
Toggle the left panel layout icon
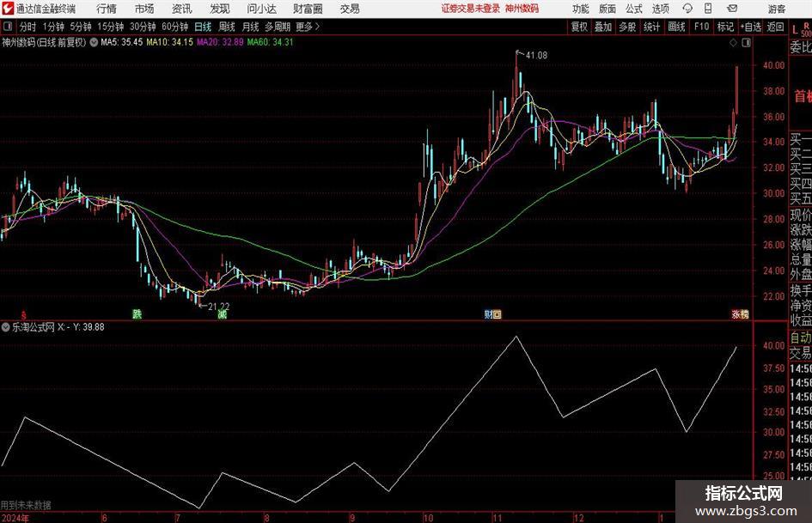point(8,27)
